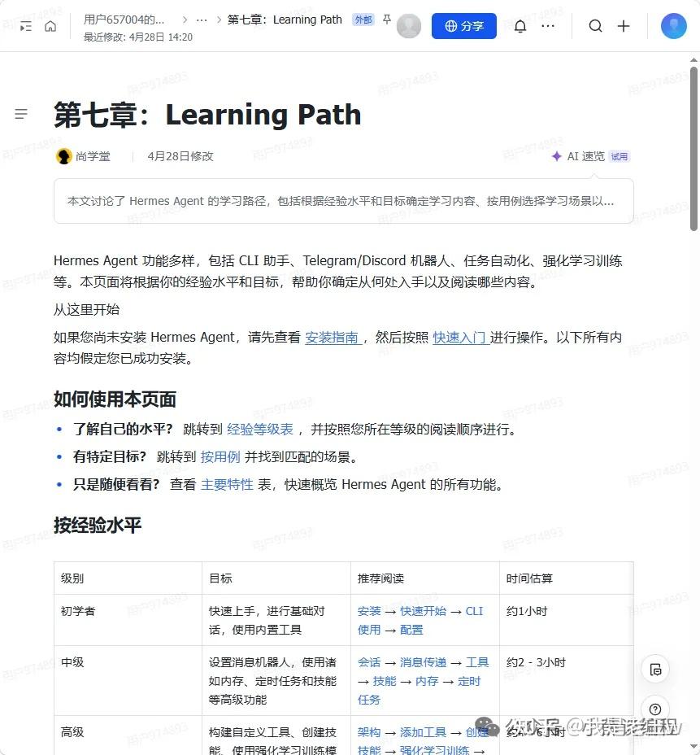Image resolution: width=700 pixels, height=755 pixels.
Task: Open the user profile avatar
Action: tap(673, 26)
